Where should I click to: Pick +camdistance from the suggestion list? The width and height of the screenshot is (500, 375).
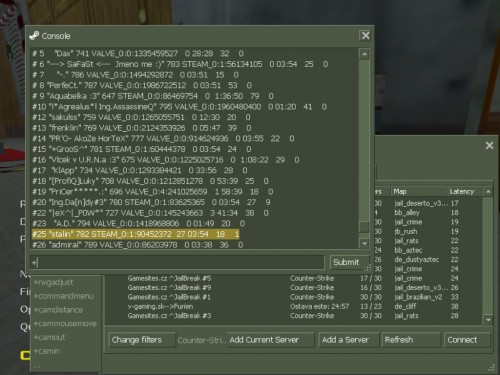pyautogui.click(x=58, y=310)
